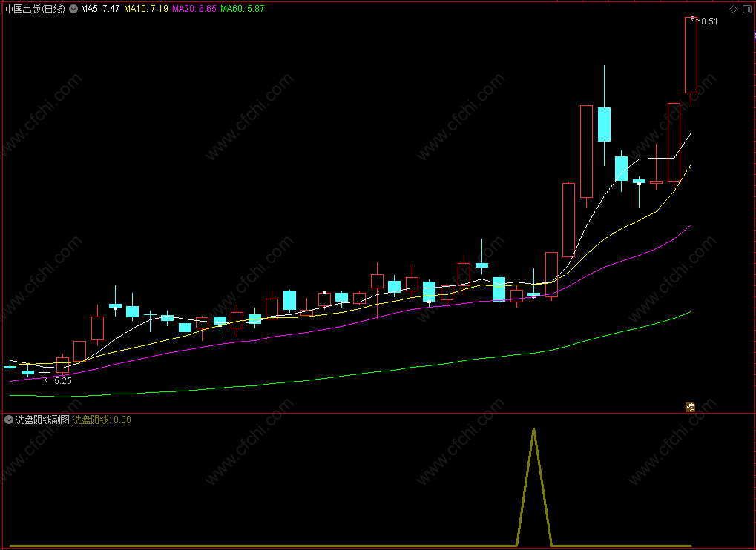Click the diamond icon at chart top
Screen dimensions: 756x550
[x=733, y=9]
